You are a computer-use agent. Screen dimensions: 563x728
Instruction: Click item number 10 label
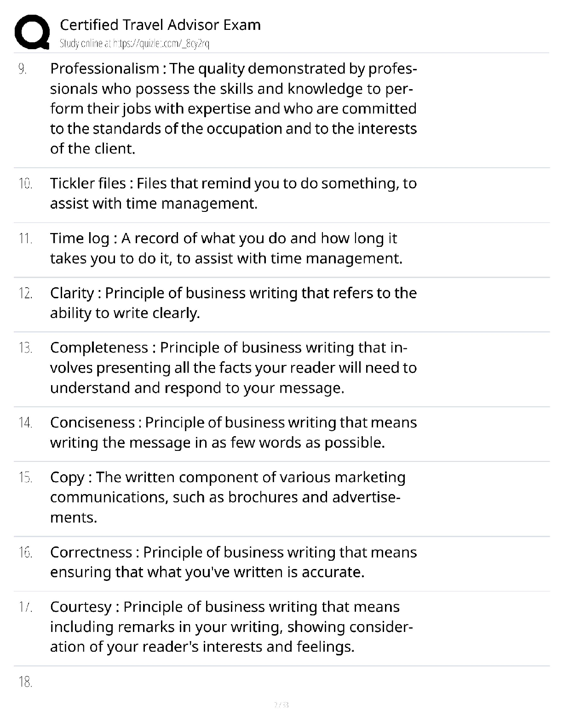tap(25, 184)
